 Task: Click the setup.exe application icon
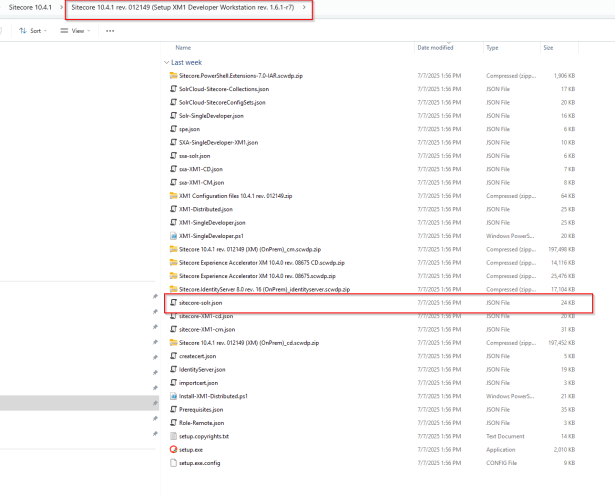coord(172,449)
